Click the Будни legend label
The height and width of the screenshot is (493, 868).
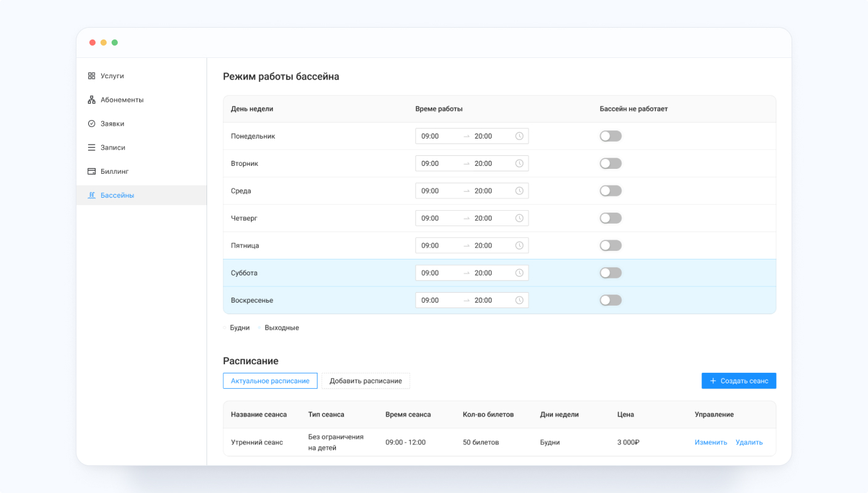240,328
